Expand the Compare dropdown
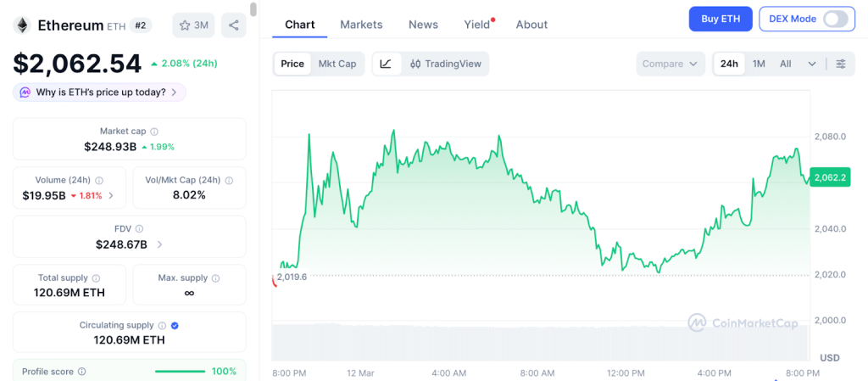The height and width of the screenshot is (381, 868). point(670,64)
